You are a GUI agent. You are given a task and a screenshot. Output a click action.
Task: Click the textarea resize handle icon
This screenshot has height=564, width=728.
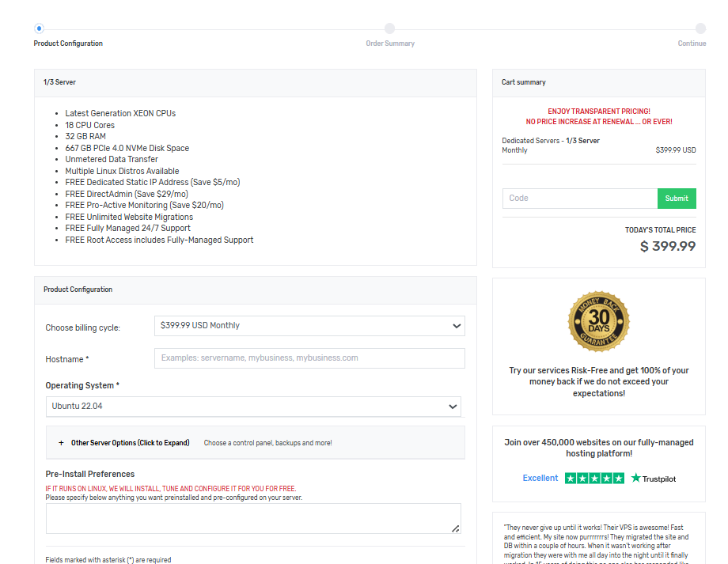pos(456,528)
